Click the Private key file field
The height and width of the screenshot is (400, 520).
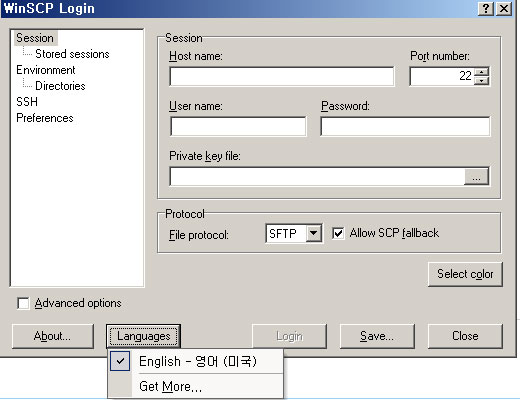(x=317, y=176)
